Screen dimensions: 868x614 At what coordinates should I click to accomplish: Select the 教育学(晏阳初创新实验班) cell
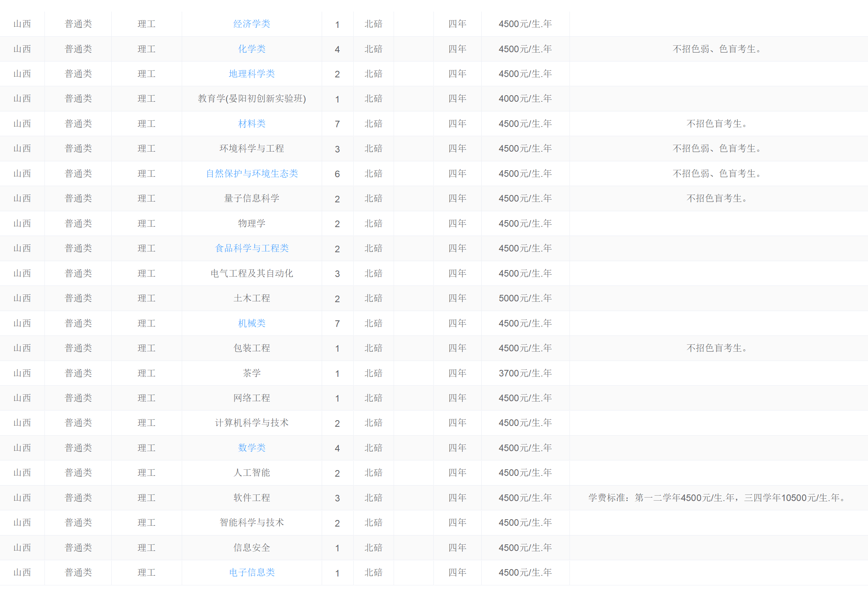(252, 99)
